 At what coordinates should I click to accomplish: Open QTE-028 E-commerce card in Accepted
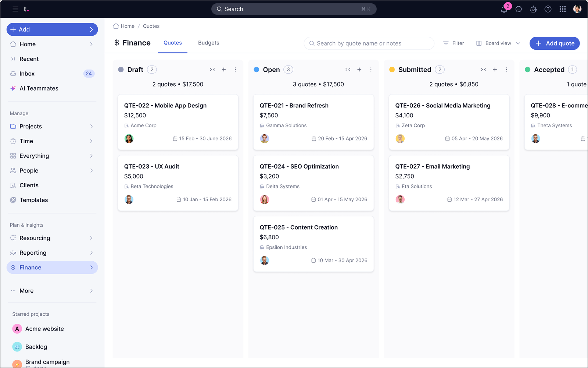click(x=556, y=122)
